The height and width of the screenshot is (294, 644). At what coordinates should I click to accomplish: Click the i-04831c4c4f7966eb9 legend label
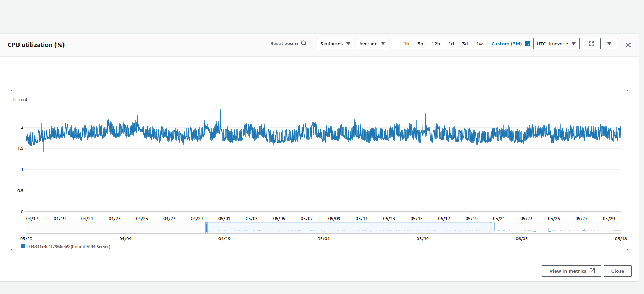point(68,247)
